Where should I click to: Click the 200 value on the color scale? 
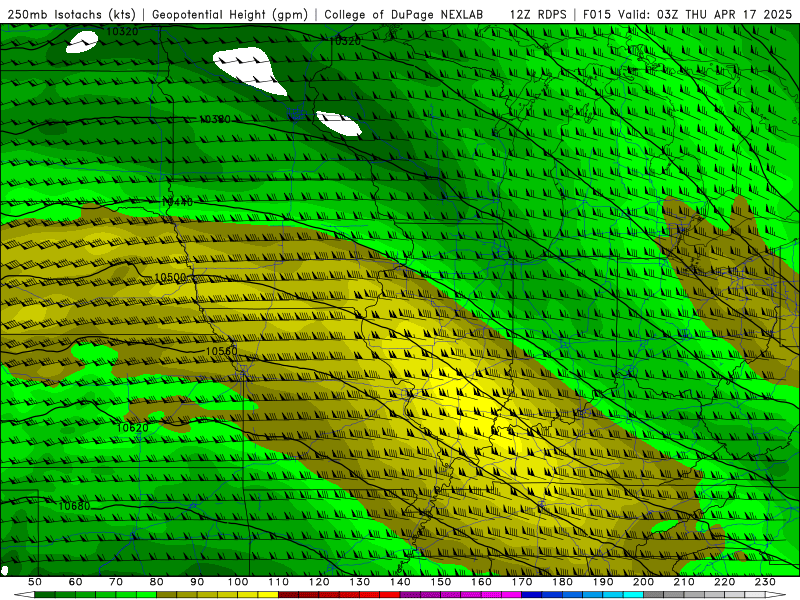[x=644, y=582]
